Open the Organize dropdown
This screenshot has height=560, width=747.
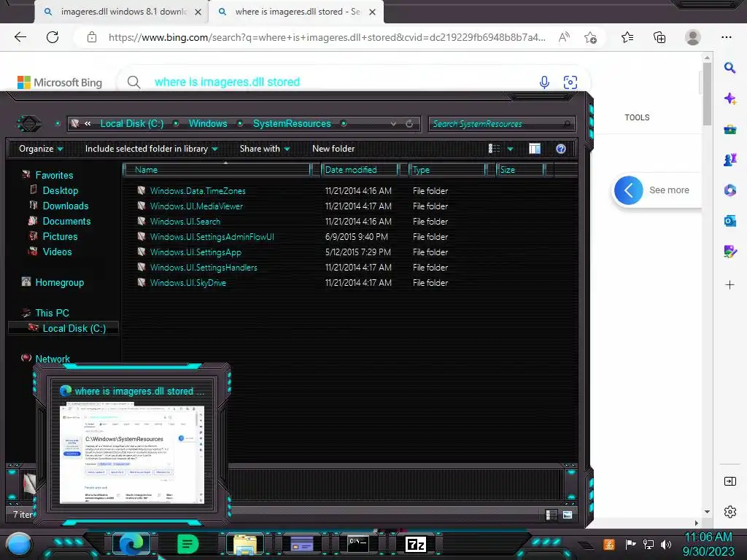point(41,149)
